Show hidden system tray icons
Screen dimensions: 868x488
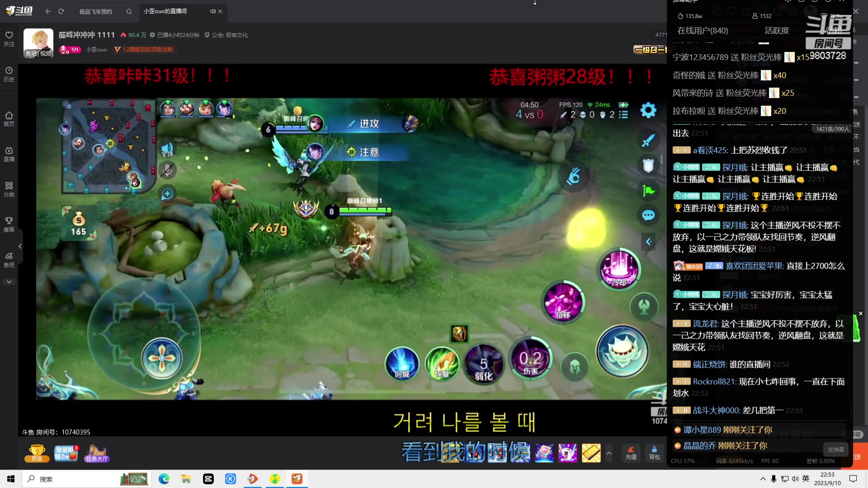point(763,479)
